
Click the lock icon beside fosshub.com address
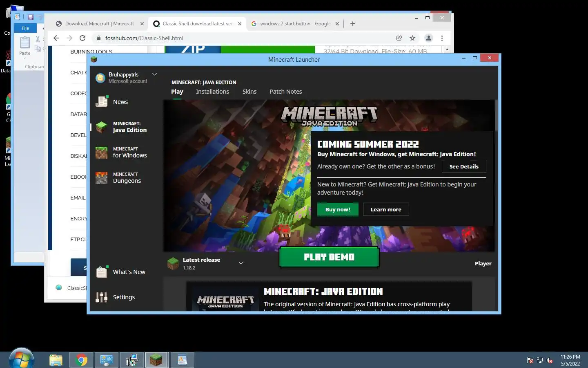coord(98,38)
